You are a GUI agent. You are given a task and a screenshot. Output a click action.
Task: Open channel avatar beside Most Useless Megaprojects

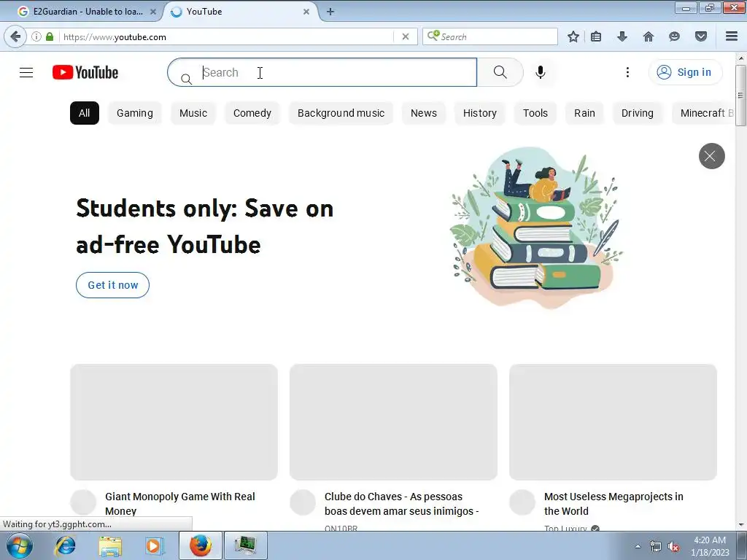point(522,502)
